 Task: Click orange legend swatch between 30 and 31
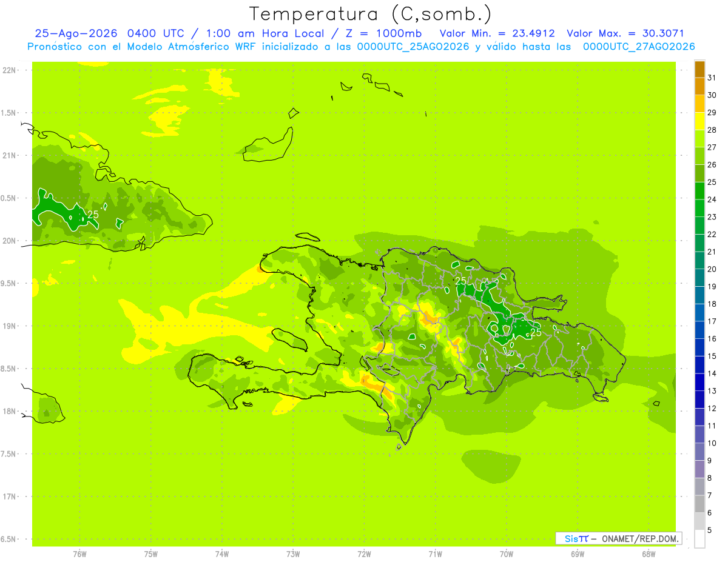[699, 87]
